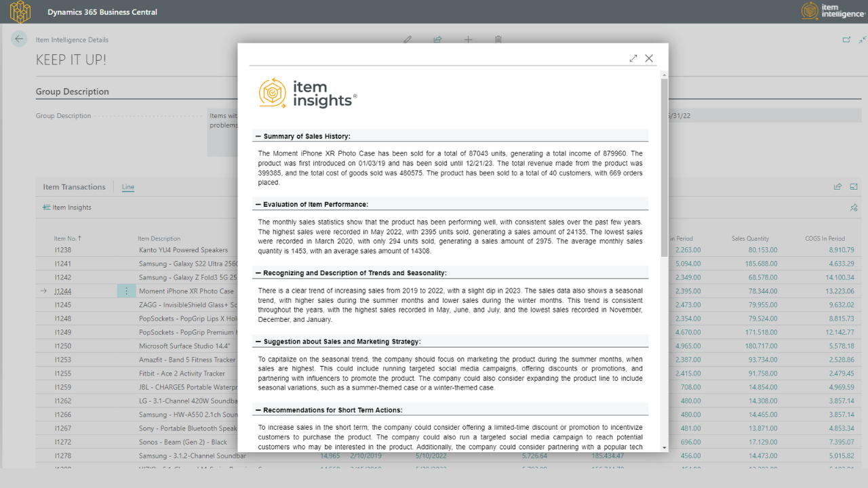This screenshot has height=488, width=868.
Task: Open item number I1249
Action: pyautogui.click(x=63, y=332)
